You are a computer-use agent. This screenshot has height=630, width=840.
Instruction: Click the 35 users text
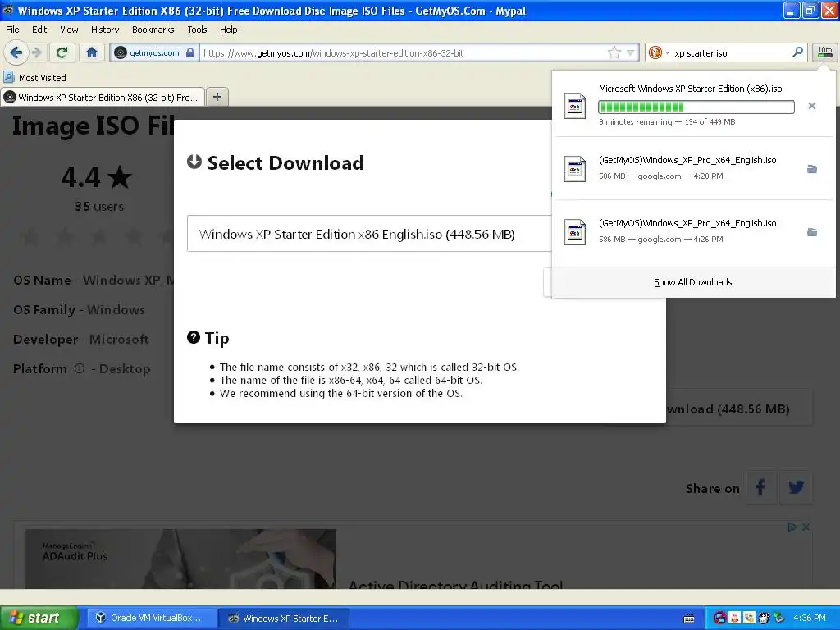99,206
